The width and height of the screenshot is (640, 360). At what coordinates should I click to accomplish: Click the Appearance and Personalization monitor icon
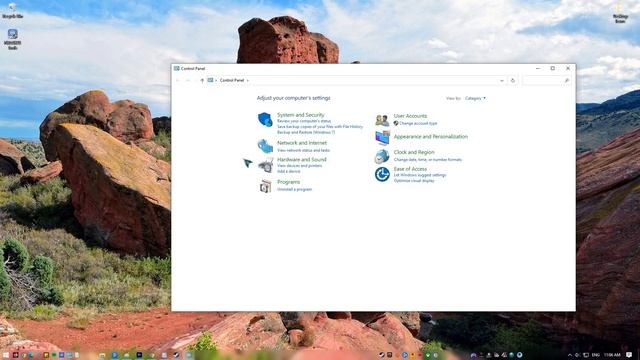click(382, 138)
